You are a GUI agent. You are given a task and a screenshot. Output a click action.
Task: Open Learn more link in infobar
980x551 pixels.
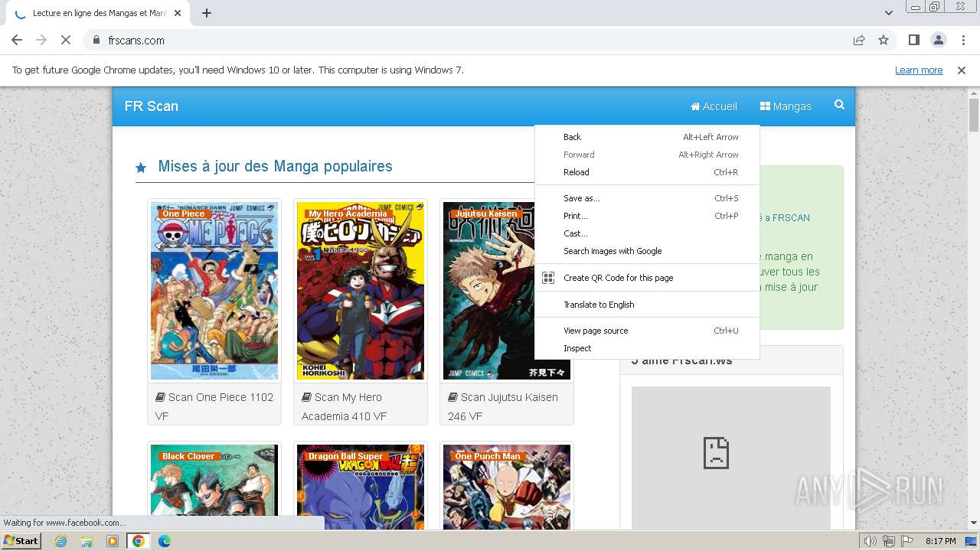(919, 70)
